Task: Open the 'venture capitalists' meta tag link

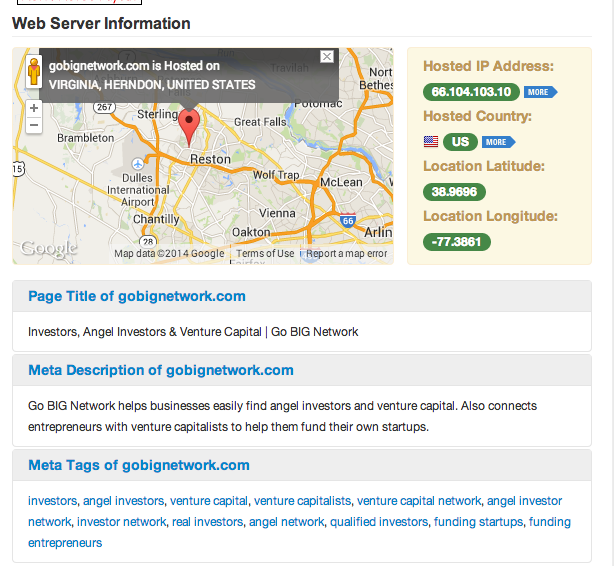Action: [x=302, y=501]
